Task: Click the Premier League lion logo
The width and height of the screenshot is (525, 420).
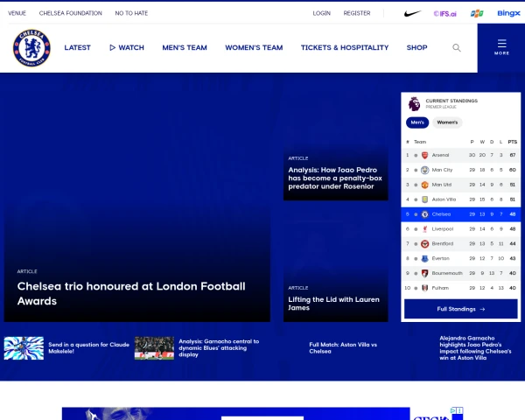Action: click(414, 104)
